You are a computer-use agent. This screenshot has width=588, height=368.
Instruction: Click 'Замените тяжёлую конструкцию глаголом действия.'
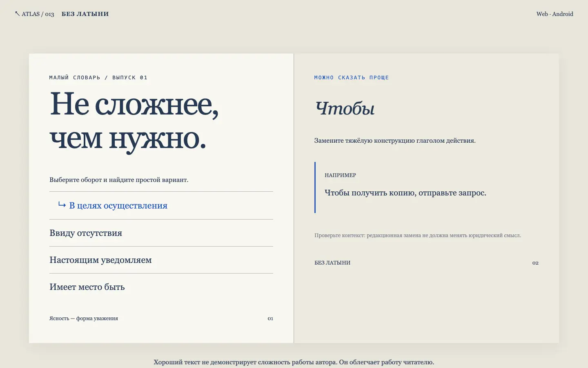click(x=395, y=141)
